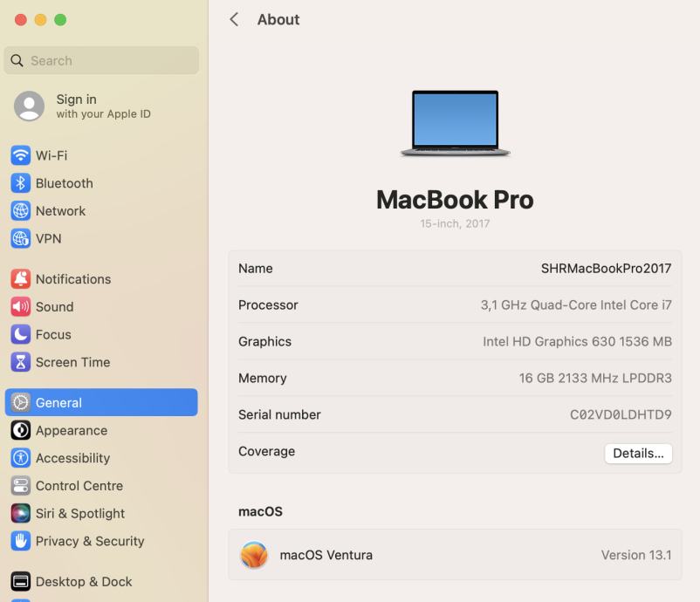
Task: Click the Siri & Spotlight icon
Action: pos(21,513)
